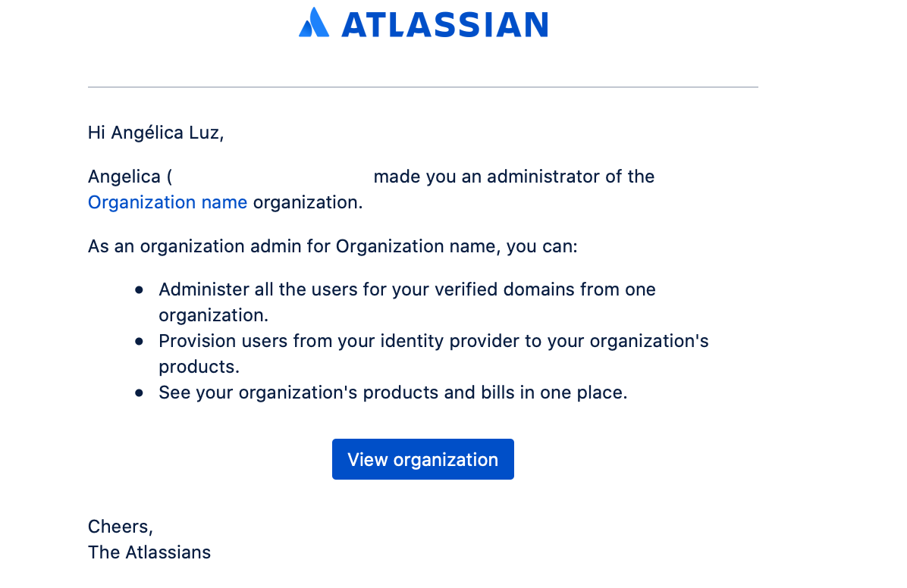Screen dimensions: 907x588
Task: Click the bullet about administering users
Action: [x=406, y=289]
